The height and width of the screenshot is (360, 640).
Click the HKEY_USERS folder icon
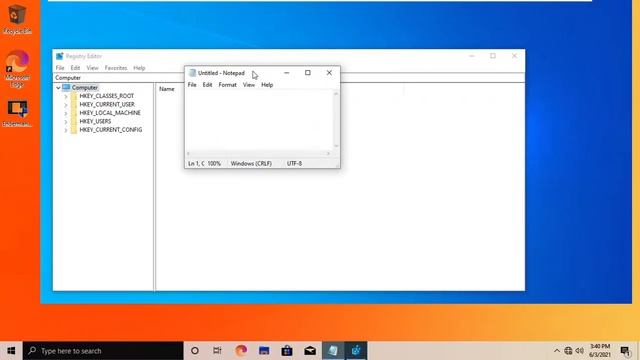click(74, 121)
